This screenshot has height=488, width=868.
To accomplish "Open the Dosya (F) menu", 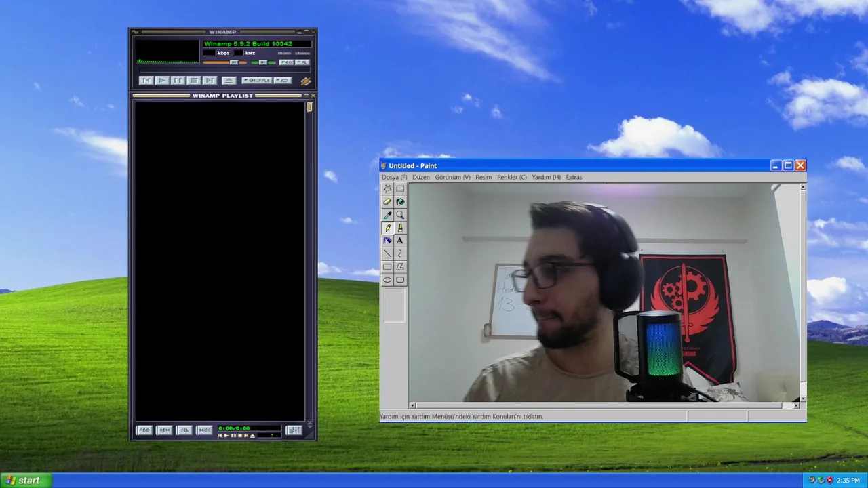I will (394, 177).
